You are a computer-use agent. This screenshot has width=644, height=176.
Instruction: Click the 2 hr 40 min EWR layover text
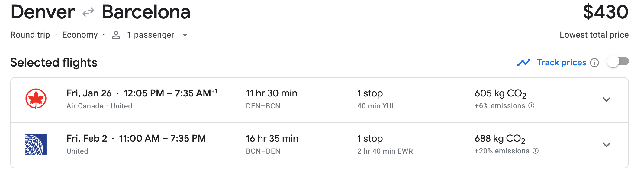[385, 151]
